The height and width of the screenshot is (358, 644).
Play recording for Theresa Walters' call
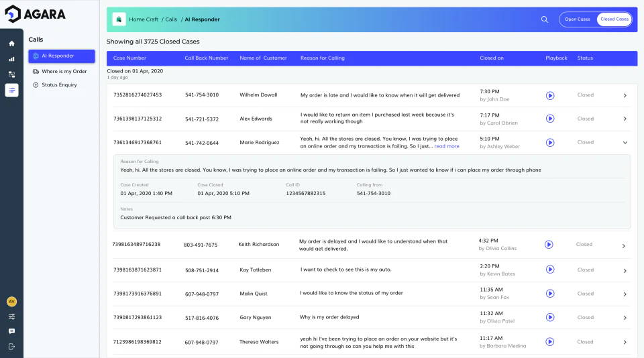pos(550,342)
